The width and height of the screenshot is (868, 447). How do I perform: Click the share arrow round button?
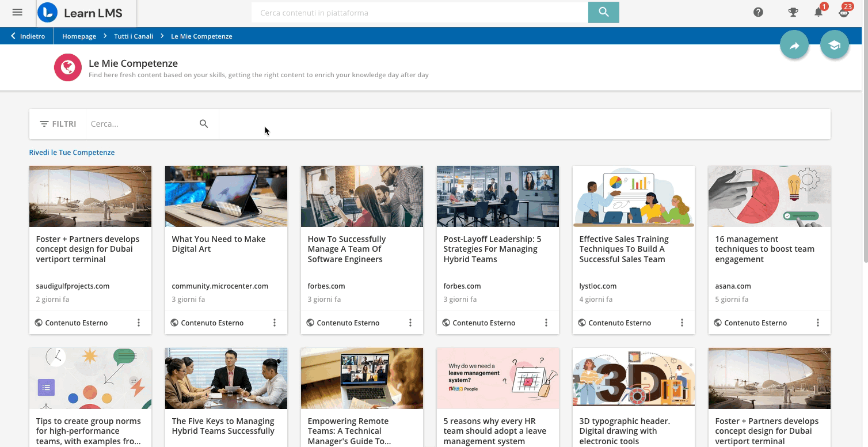point(794,45)
